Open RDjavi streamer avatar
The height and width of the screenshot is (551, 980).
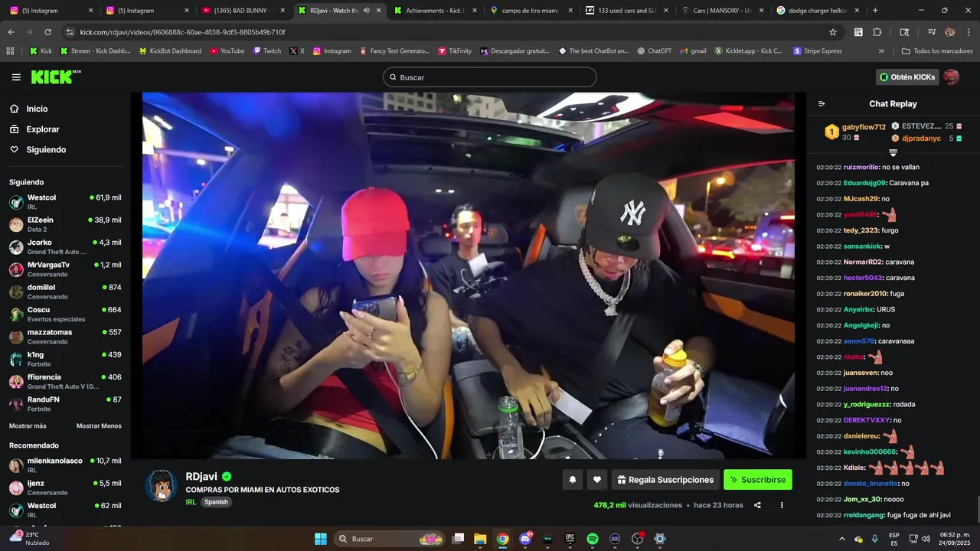(162, 486)
